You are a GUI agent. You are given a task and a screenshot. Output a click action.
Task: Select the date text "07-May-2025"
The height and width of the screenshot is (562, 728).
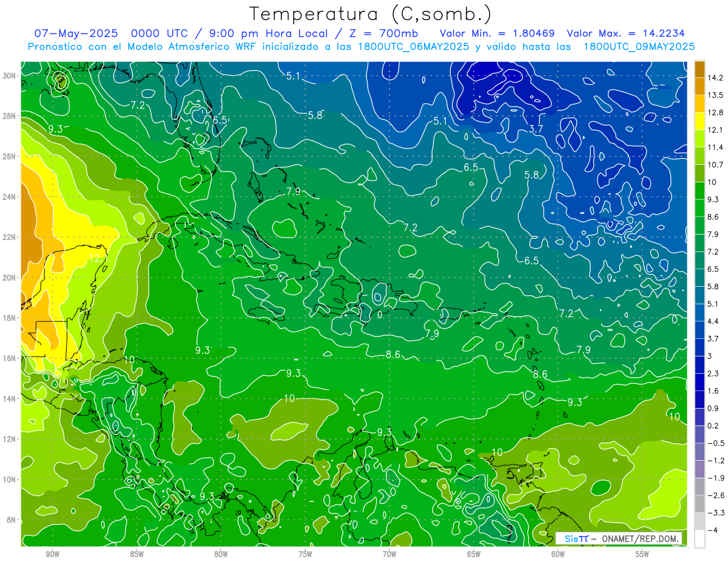coord(75,33)
